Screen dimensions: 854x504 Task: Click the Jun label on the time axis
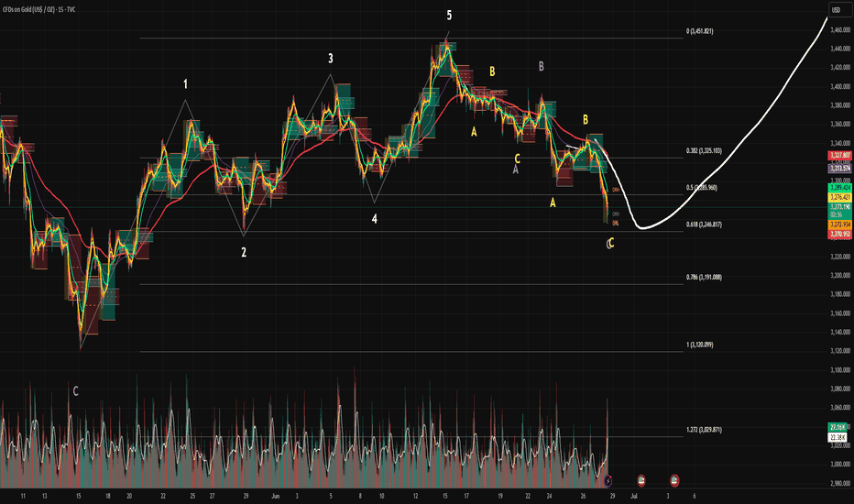(x=276, y=497)
